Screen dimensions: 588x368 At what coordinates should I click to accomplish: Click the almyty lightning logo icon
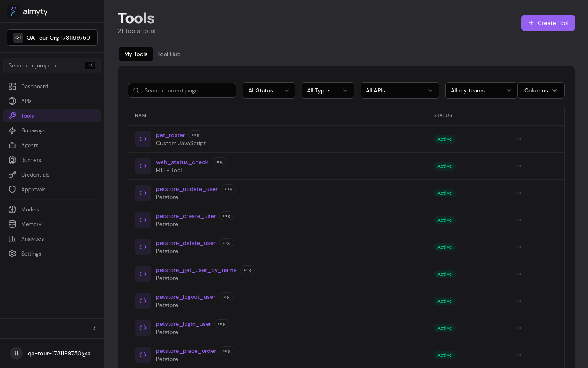(13, 11)
